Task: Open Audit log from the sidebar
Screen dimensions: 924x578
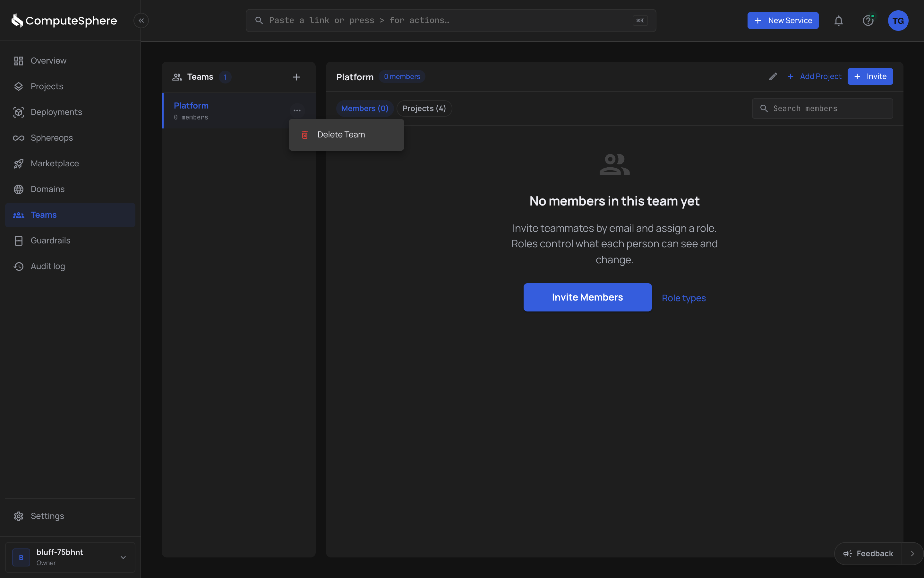Action: 70,266
